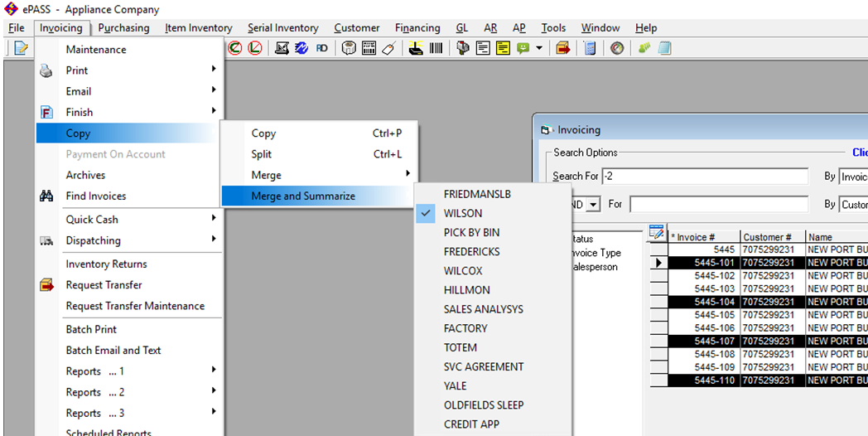The image size is (868, 436).
Task: Click the first red crossed-circle toolbar icon
Action: 235,48
